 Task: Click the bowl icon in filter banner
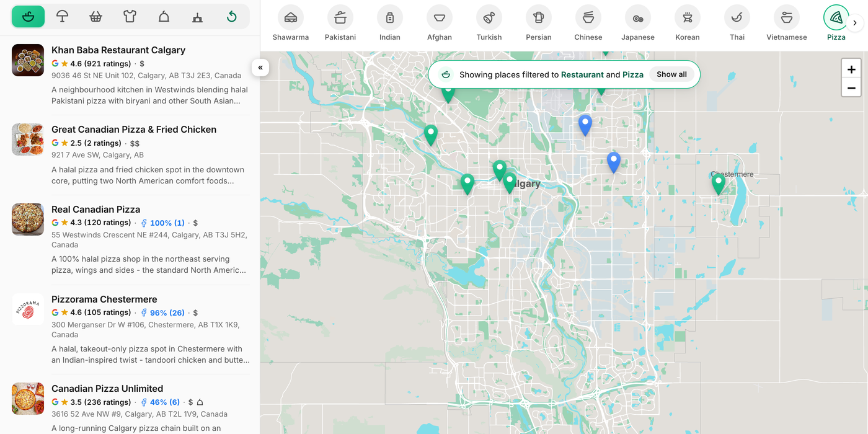coord(446,74)
